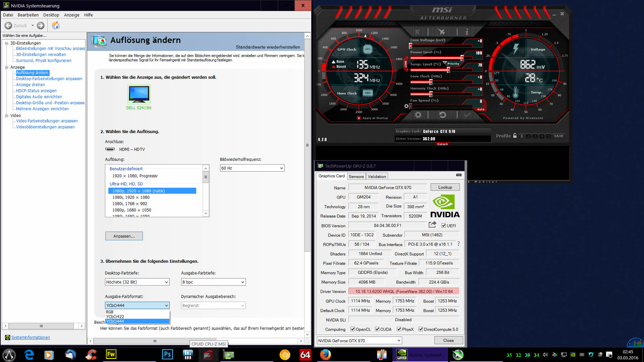Toggle the PhysX computing checkbox
Image resolution: width=644 pixels, height=362 pixels.
[x=399, y=329]
